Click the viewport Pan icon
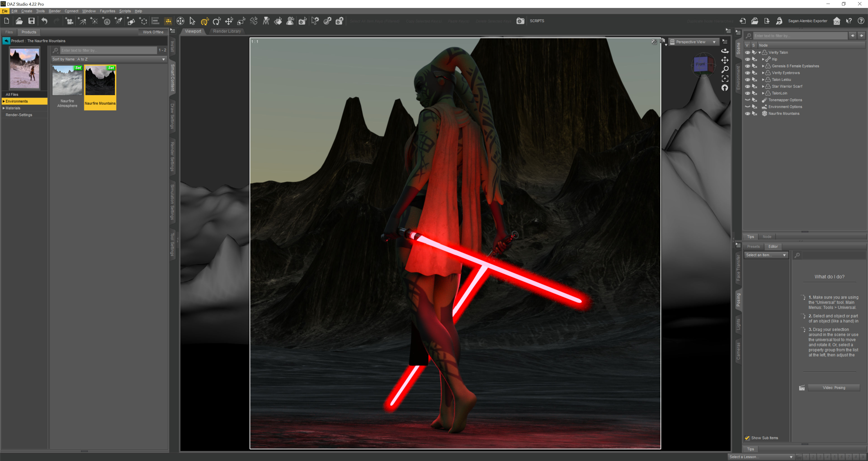The height and width of the screenshot is (461, 868). click(x=725, y=60)
